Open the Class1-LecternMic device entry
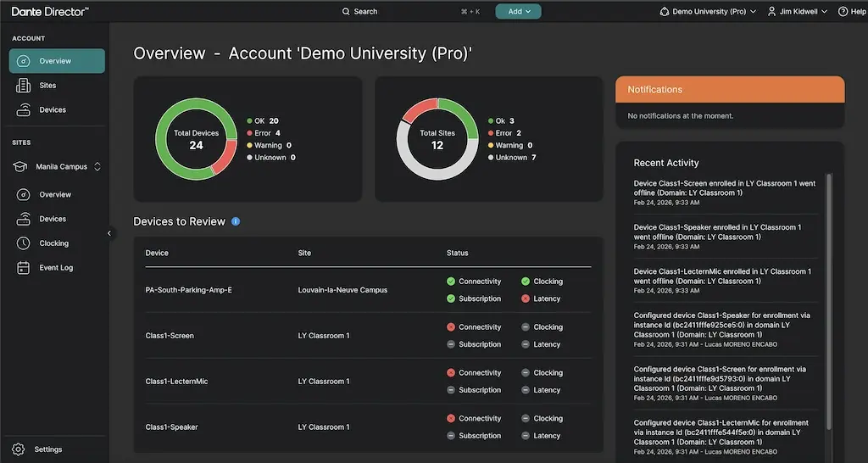This screenshot has height=463, width=868. pyautogui.click(x=176, y=382)
